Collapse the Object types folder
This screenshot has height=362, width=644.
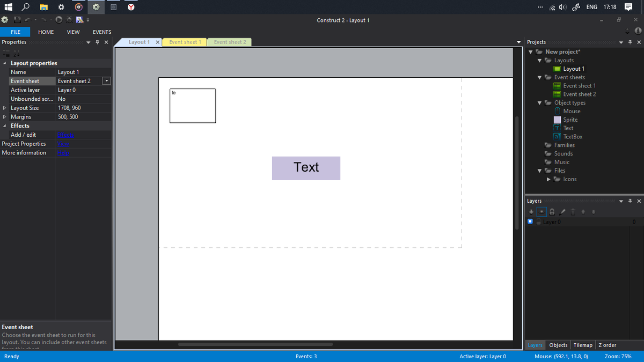coord(539,103)
